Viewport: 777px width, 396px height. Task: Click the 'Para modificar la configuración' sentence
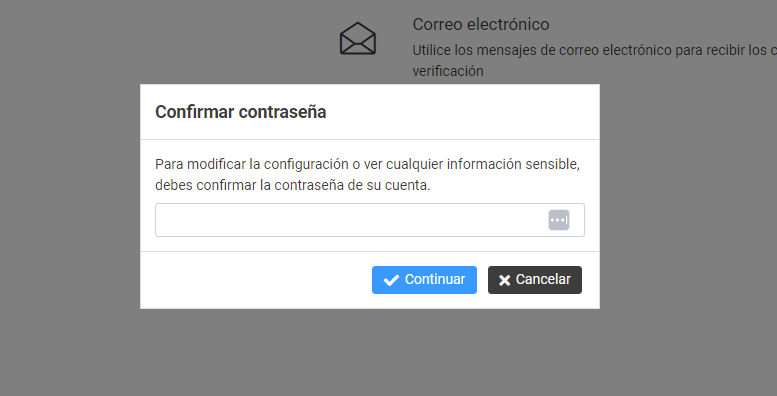click(x=367, y=164)
